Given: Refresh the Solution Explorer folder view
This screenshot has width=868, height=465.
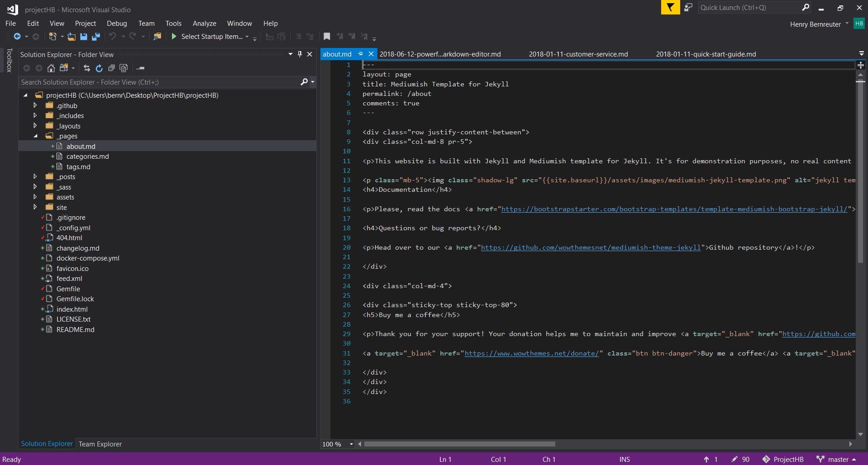Looking at the screenshot, I should coord(99,68).
